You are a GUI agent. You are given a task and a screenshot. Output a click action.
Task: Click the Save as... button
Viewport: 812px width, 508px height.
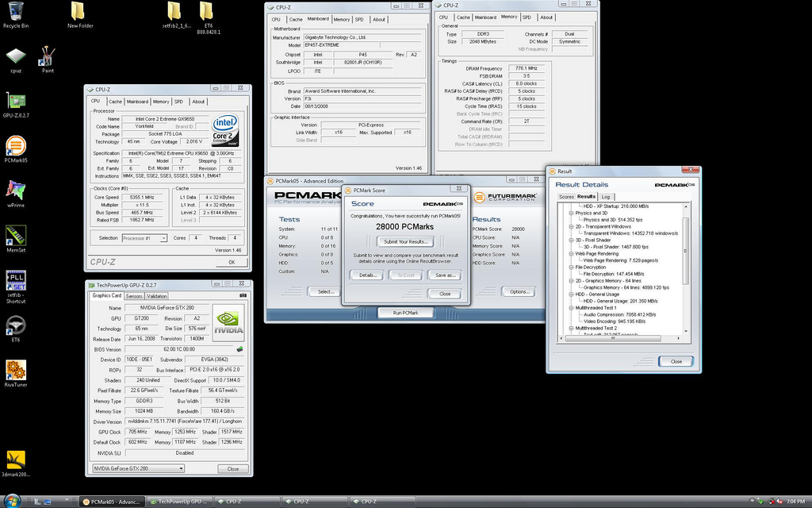point(446,275)
